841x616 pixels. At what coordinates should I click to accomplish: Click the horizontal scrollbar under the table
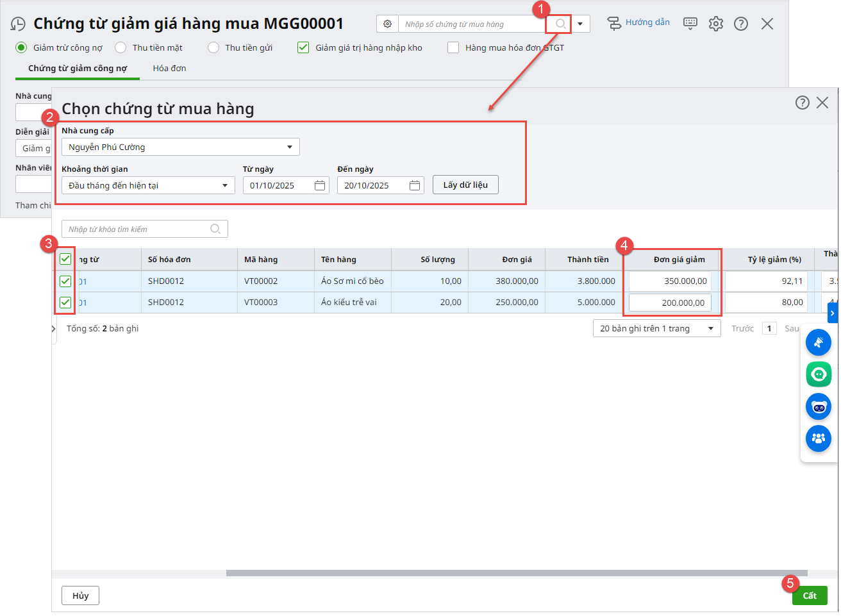(x=516, y=573)
